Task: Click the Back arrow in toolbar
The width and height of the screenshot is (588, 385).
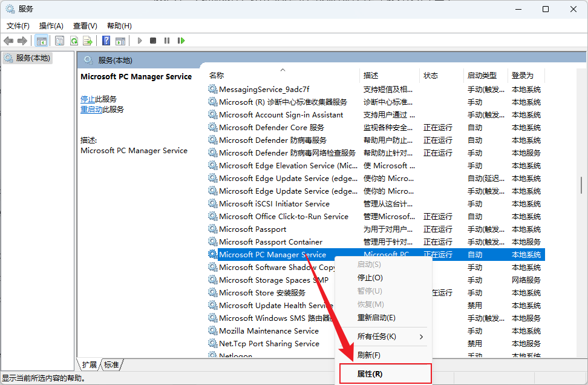Action: click(8, 41)
